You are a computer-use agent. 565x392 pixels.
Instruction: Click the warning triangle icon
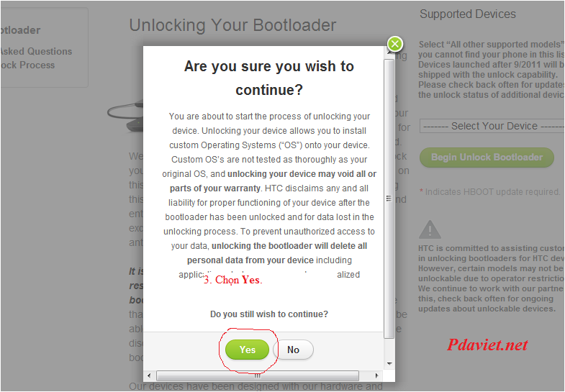coord(430,229)
